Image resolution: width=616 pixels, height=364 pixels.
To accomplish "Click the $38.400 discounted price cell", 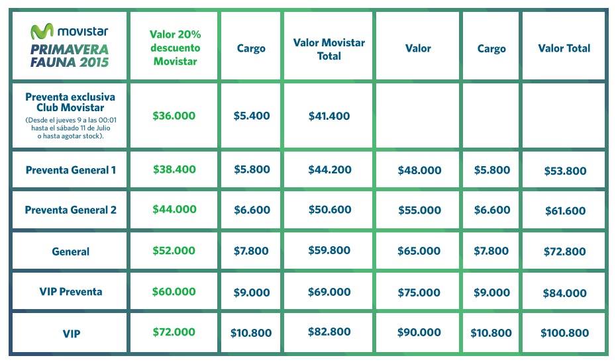I will coord(174,169).
